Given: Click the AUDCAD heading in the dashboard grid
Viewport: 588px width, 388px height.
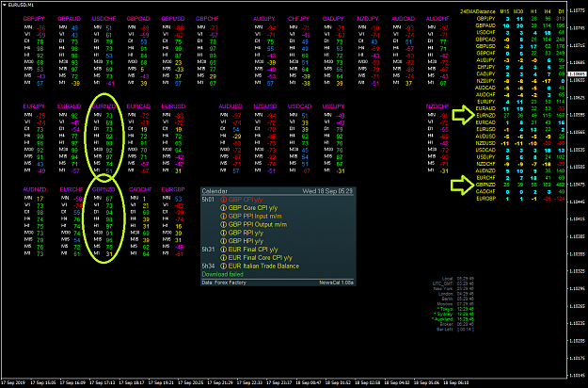Looking at the screenshot, I should (403, 19).
